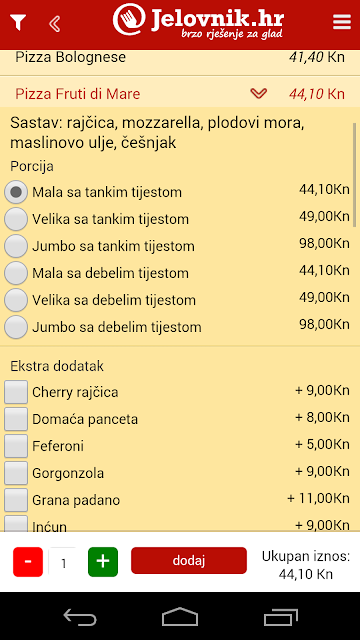Click the portion list scrollbar

point(355,175)
